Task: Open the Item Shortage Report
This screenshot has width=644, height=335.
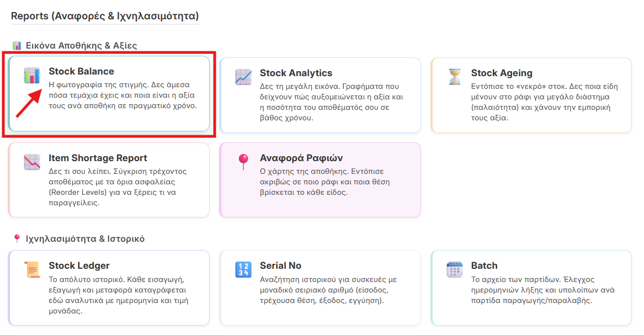Action: point(109,179)
